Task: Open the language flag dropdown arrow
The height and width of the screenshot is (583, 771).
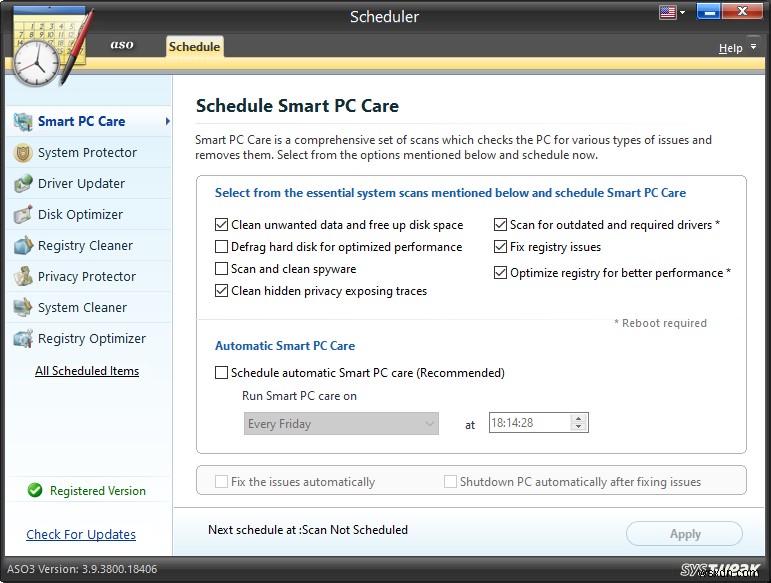Action: coord(682,13)
